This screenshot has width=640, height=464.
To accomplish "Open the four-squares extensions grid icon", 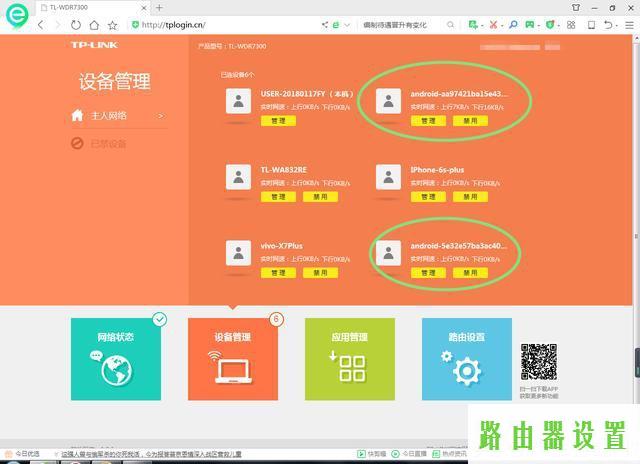I will (x=571, y=25).
